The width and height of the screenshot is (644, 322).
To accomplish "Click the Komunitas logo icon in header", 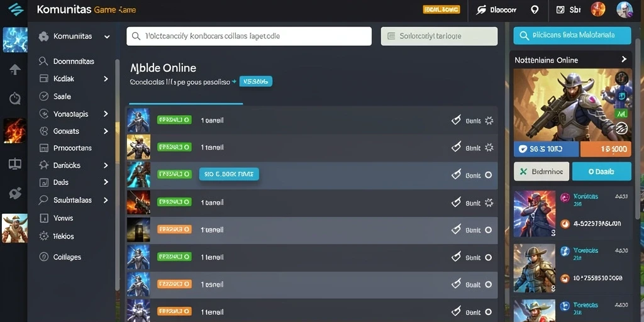I will click(16, 9).
